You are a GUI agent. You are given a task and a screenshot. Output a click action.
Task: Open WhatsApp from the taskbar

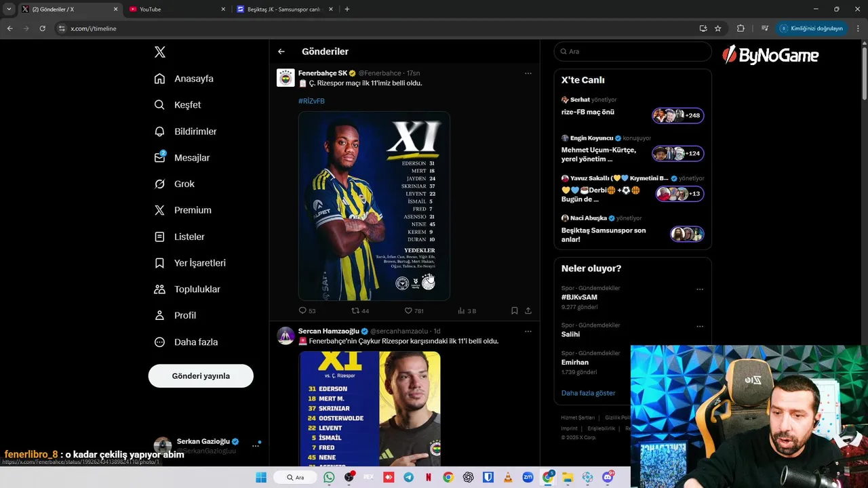click(x=329, y=477)
